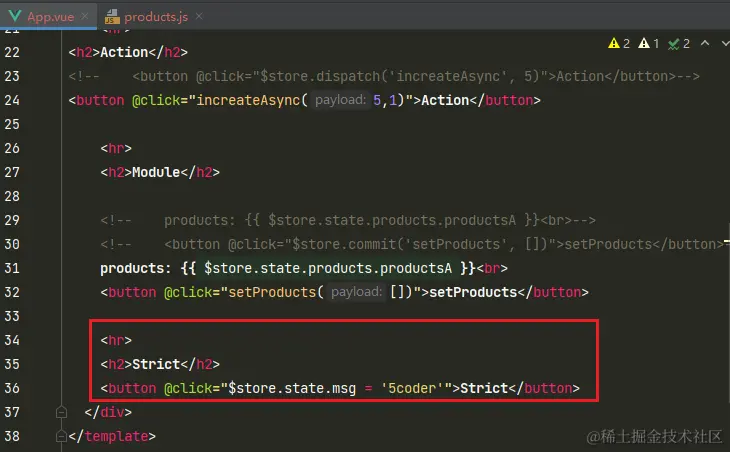The width and height of the screenshot is (730, 452).
Task: Click the hr tag on line 34
Action: 116,340
